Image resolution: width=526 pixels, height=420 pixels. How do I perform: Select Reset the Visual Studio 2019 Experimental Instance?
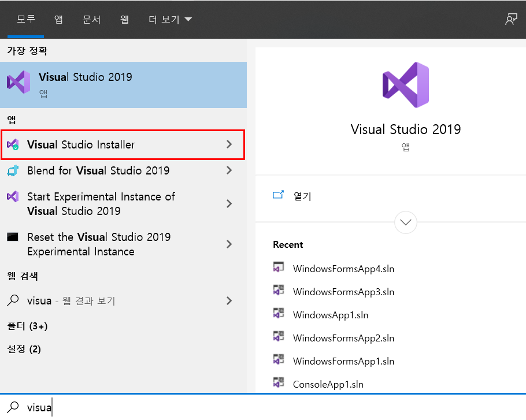(99, 244)
